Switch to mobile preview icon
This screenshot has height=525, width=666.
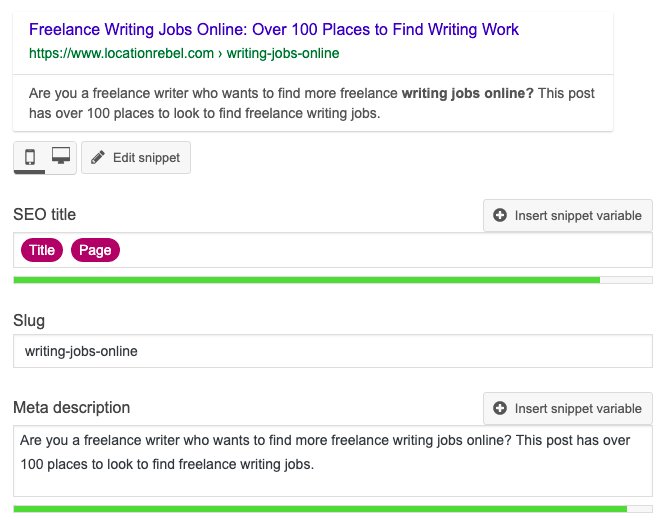[30, 157]
